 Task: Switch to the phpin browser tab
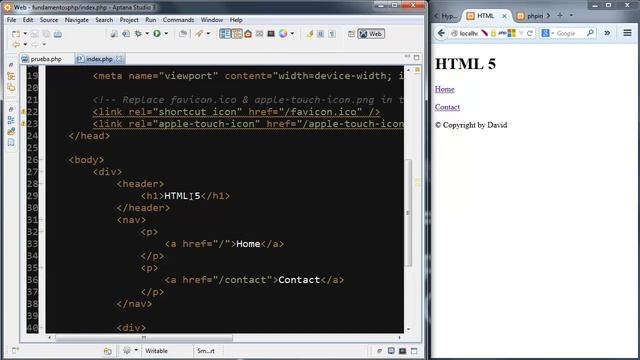tap(535, 16)
